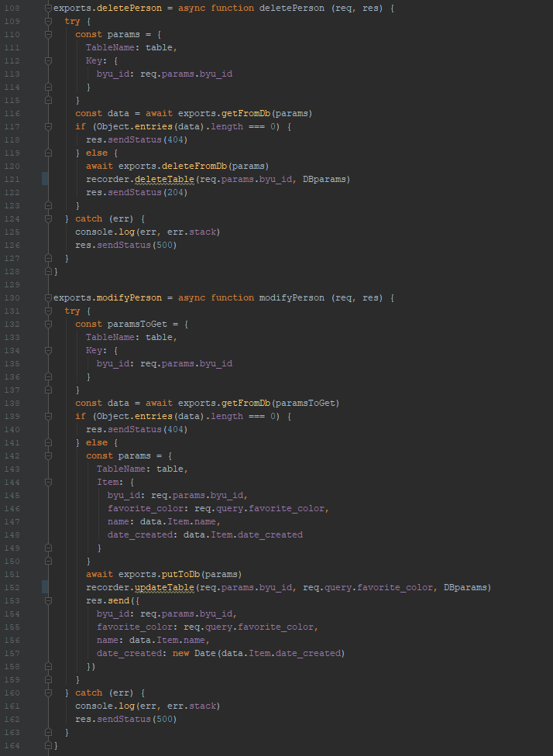553x756 pixels.
Task: Collapse the else block on line 119
Action: coord(48,153)
